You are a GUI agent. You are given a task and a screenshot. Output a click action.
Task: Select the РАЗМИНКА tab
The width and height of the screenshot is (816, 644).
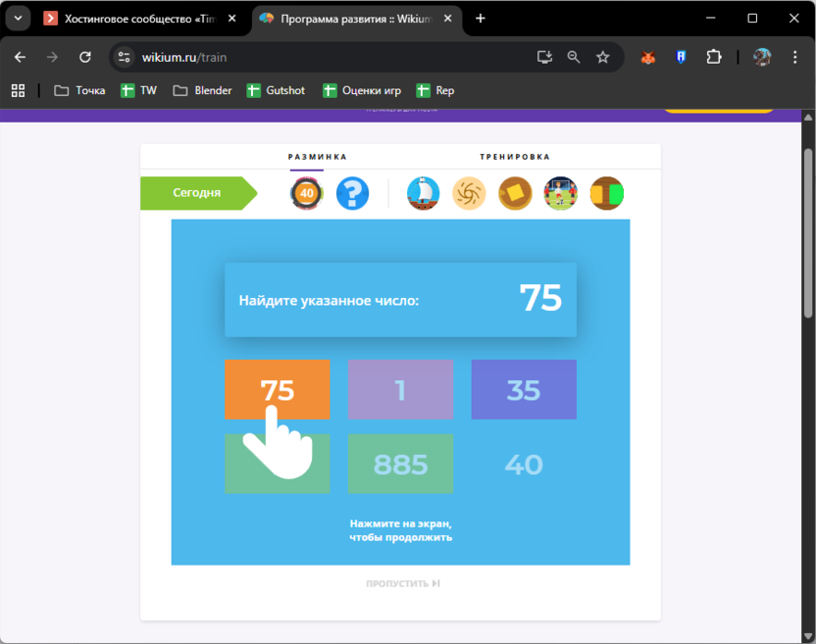click(x=317, y=157)
